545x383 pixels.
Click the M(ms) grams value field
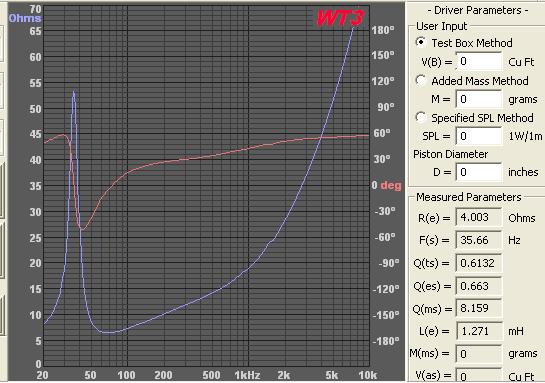[x=479, y=354]
